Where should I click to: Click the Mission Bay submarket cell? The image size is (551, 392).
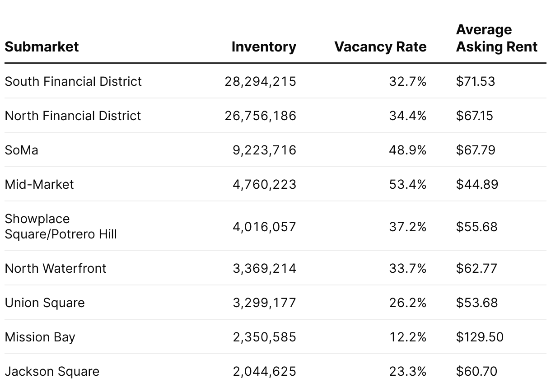[x=40, y=337]
